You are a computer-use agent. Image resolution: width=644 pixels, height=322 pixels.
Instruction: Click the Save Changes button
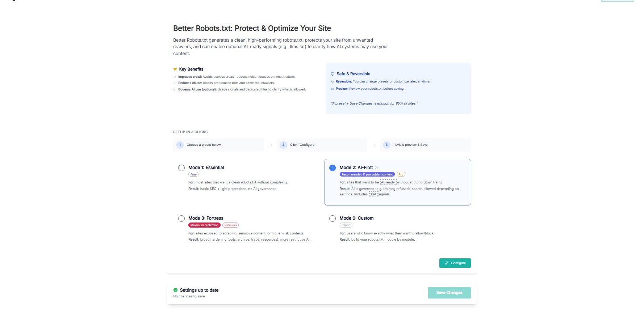pos(449,292)
